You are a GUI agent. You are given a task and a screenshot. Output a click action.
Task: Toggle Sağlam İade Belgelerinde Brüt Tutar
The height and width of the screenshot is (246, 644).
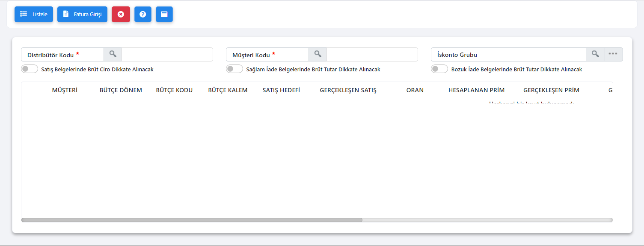[x=234, y=69]
